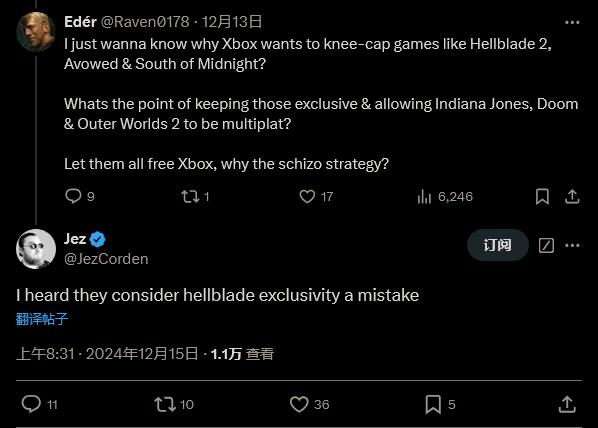Reply to Edér's tweet via comment icon

[x=73, y=196]
